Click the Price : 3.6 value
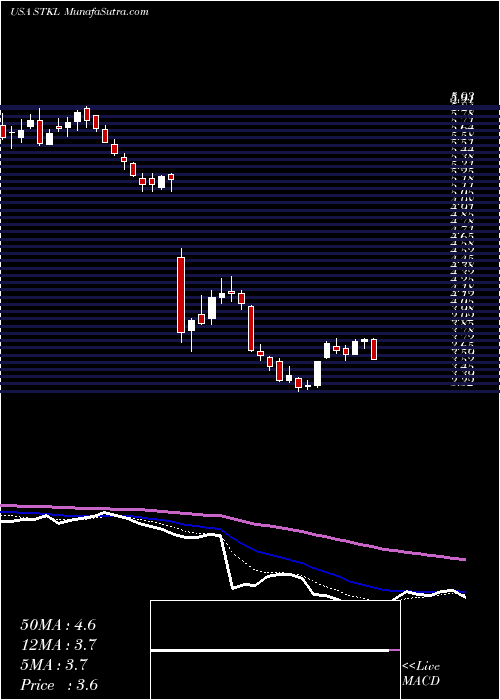 59,685
